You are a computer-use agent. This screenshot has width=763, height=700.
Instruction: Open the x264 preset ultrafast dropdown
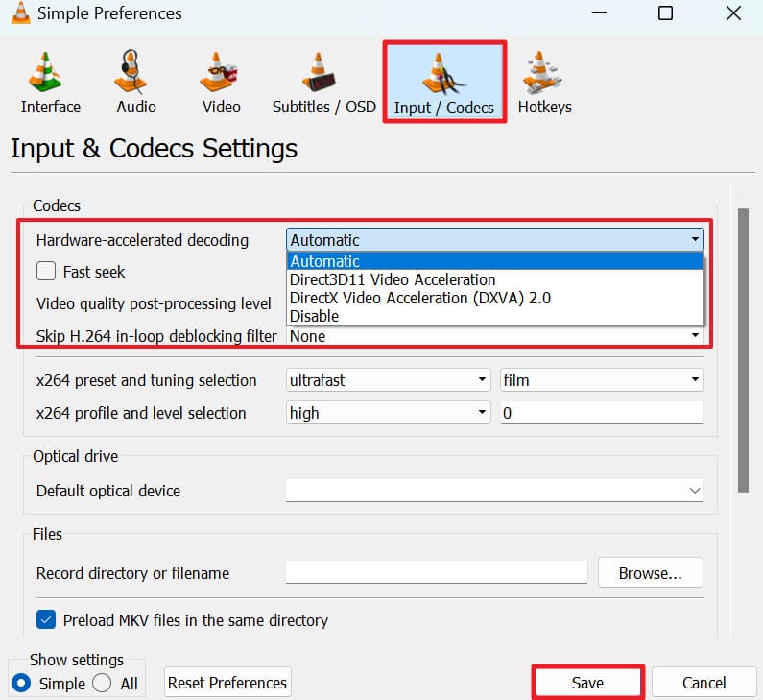pyautogui.click(x=389, y=380)
